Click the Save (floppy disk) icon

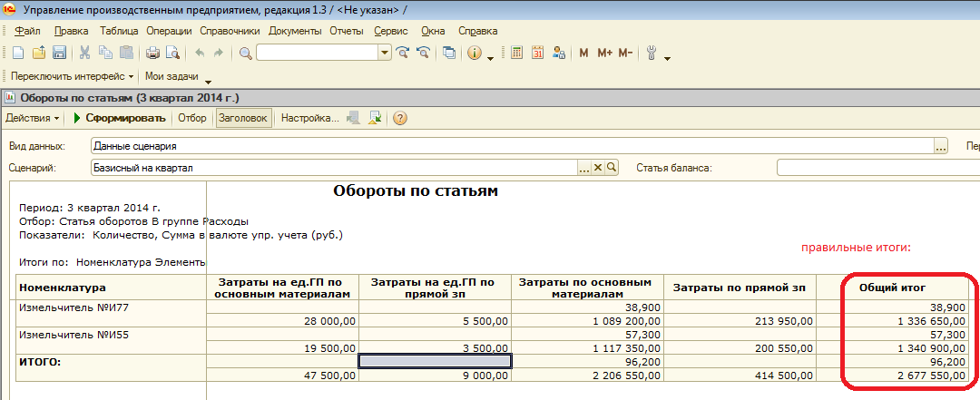click(x=60, y=53)
